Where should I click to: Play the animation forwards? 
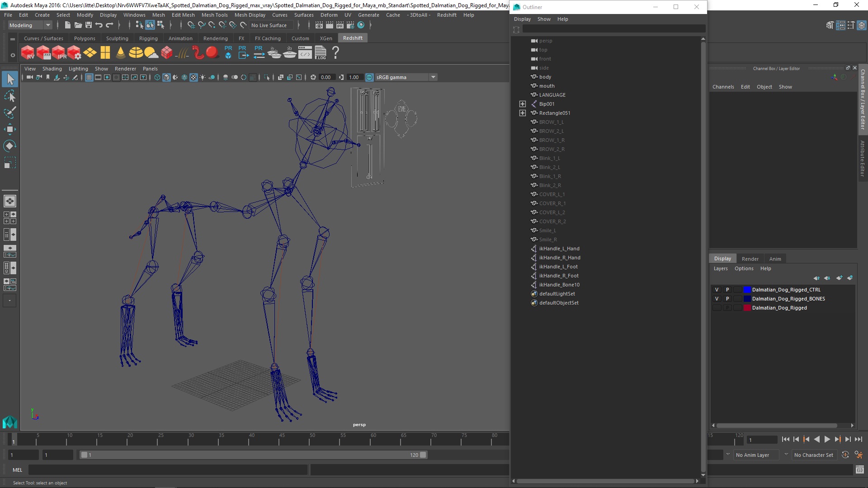[x=827, y=439]
